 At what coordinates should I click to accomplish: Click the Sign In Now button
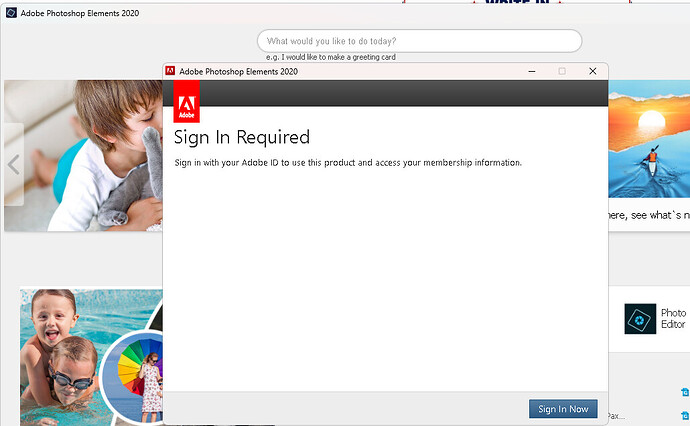[563, 409]
